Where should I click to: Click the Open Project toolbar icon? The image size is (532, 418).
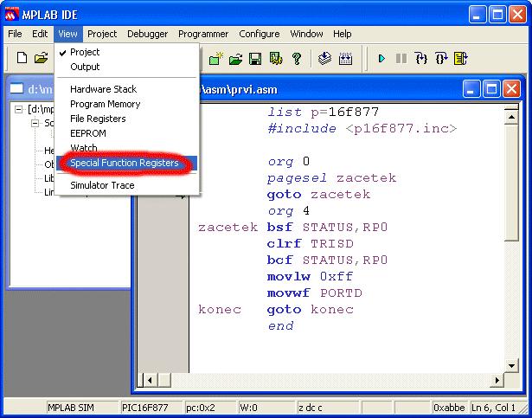point(235,59)
